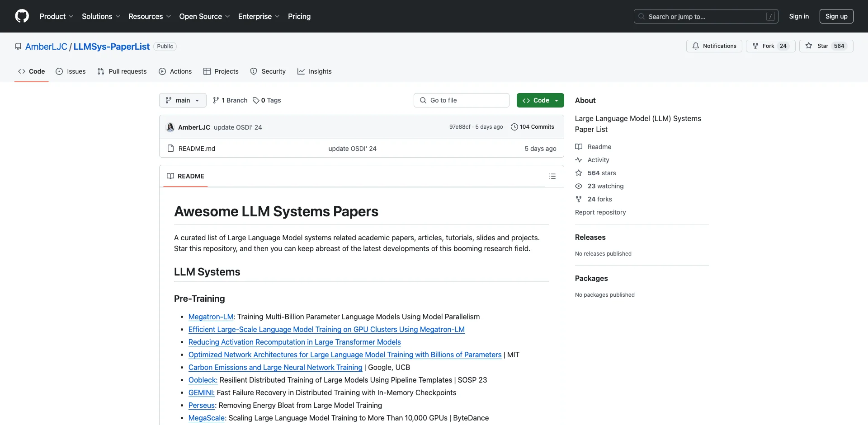Click the search magnifier icon in top bar
This screenshot has height=425, width=868.
pyautogui.click(x=642, y=16)
